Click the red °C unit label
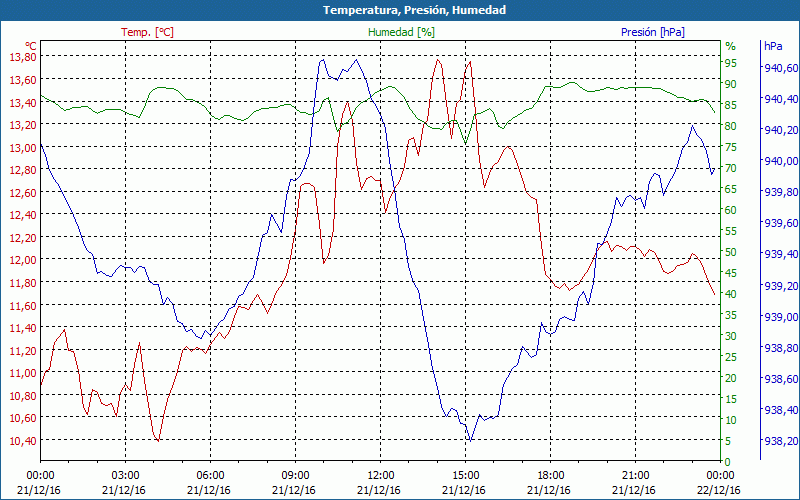 (31, 46)
